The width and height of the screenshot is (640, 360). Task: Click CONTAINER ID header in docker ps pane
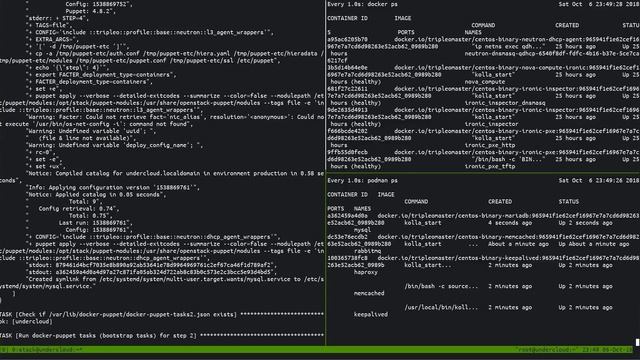tap(347, 18)
